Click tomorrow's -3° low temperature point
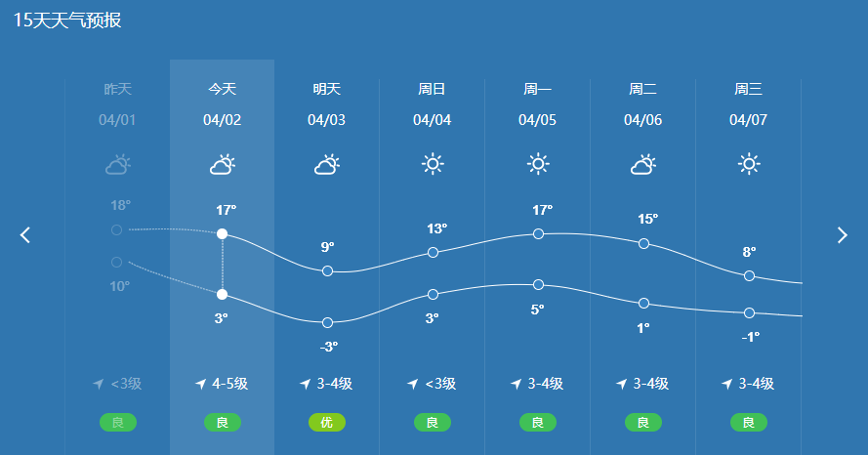868x455 pixels. [327, 323]
